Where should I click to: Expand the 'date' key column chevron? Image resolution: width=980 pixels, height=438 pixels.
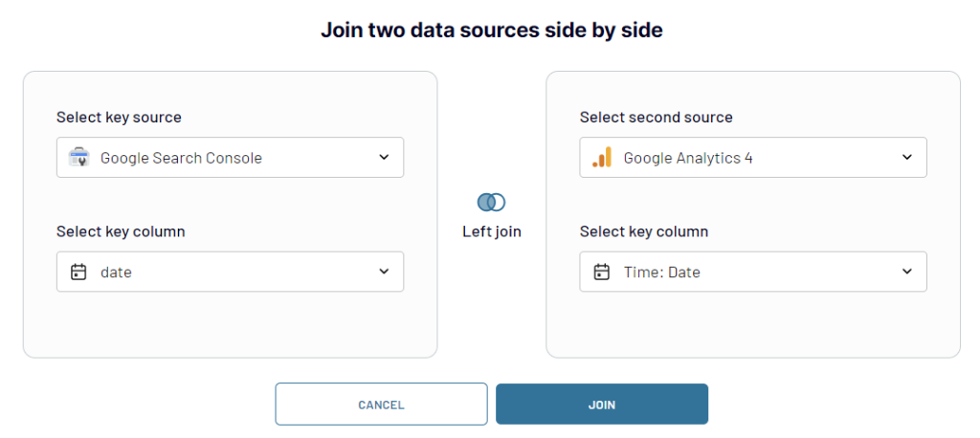(x=384, y=272)
